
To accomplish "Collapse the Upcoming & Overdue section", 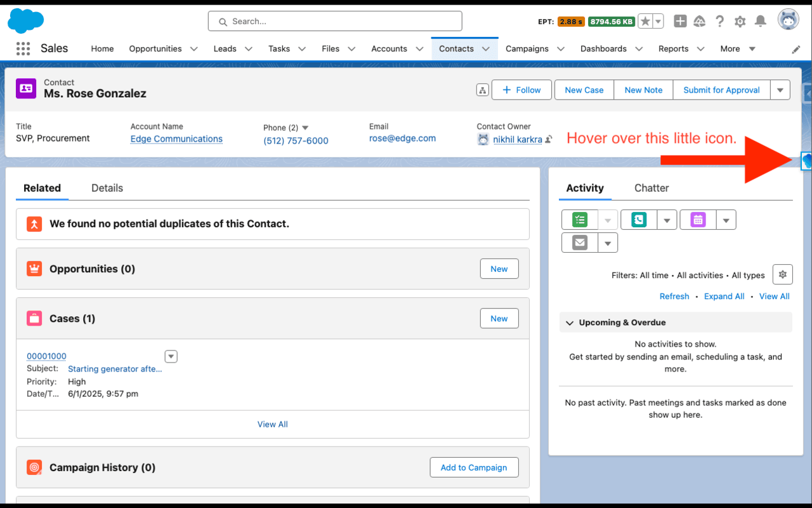I will pos(569,323).
